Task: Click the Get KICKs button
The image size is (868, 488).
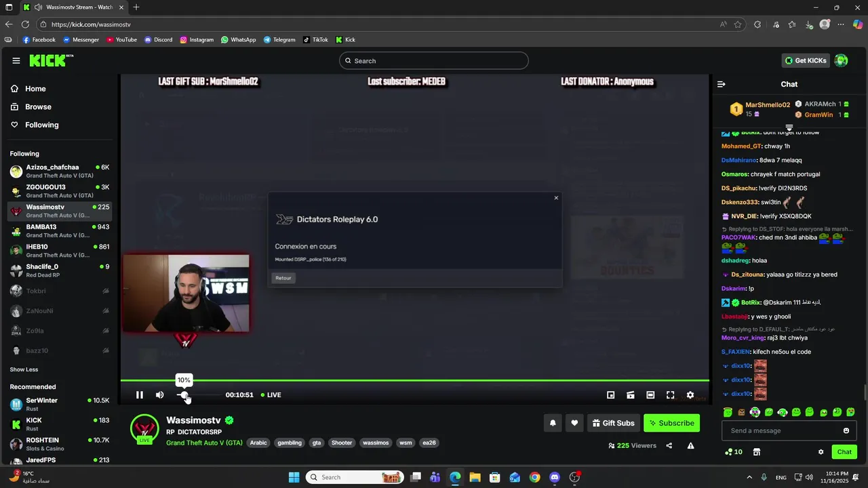Action: 806,60
